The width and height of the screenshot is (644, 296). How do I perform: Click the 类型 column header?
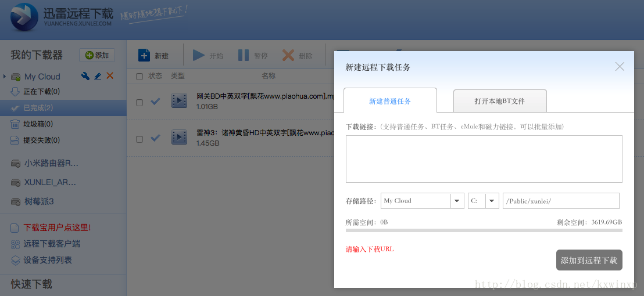click(x=178, y=76)
